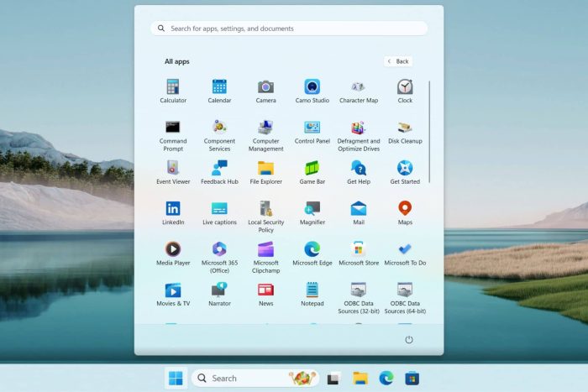Launch the Calendar app
The width and height of the screenshot is (588, 392).
pyautogui.click(x=219, y=91)
